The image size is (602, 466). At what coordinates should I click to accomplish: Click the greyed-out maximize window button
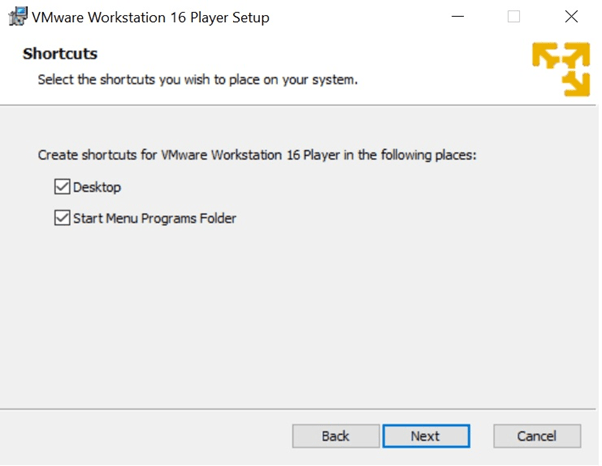click(514, 17)
